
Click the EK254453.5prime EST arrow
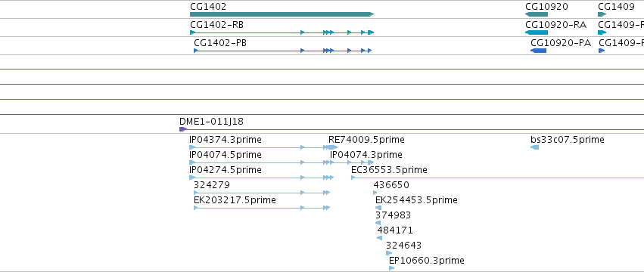(x=378, y=208)
